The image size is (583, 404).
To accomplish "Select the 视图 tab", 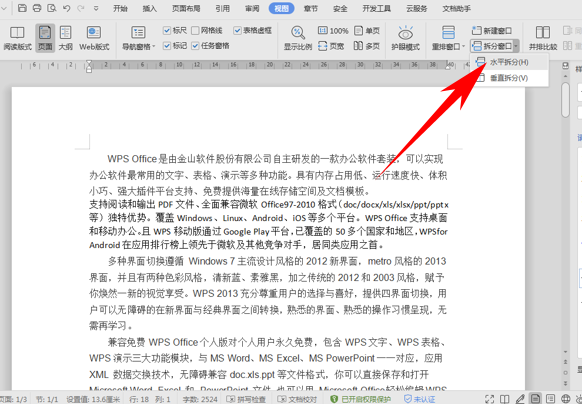I will point(281,8).
